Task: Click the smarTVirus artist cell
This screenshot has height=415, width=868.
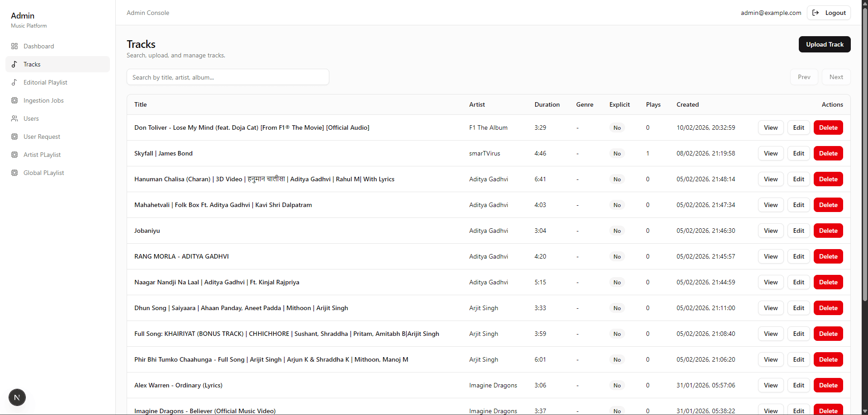Action: 484,153
